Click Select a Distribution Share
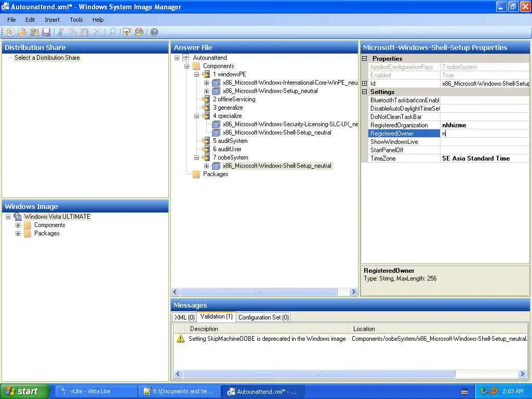Viewport: 532px width, 399px height. pyautogui.click(x=47, y=58)
